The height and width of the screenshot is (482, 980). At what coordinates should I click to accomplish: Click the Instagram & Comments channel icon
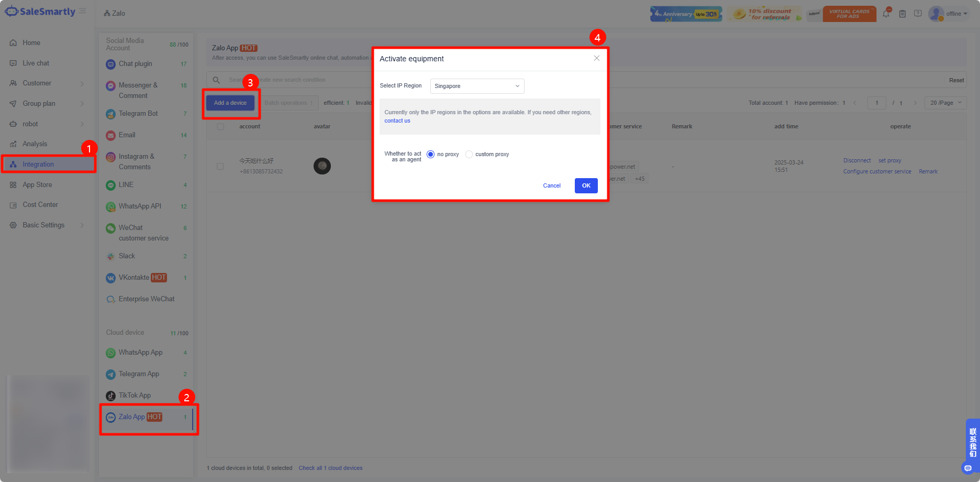[110, 157]
